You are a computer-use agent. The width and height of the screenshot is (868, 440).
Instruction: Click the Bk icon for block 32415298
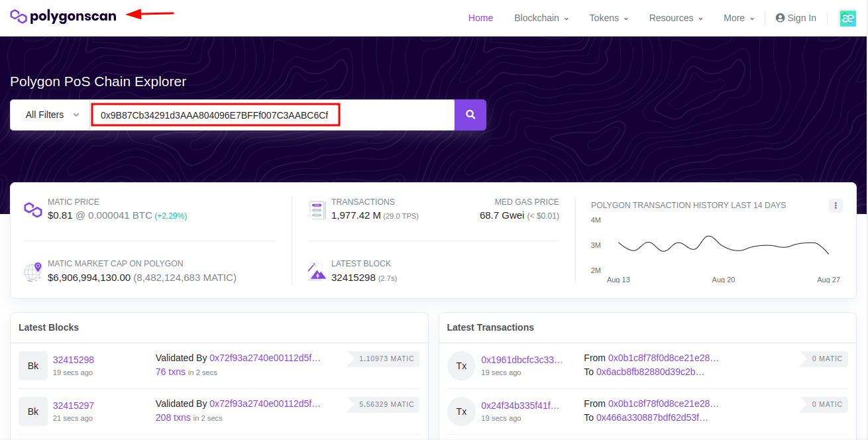pyautogui.click(x=33, y=366)
